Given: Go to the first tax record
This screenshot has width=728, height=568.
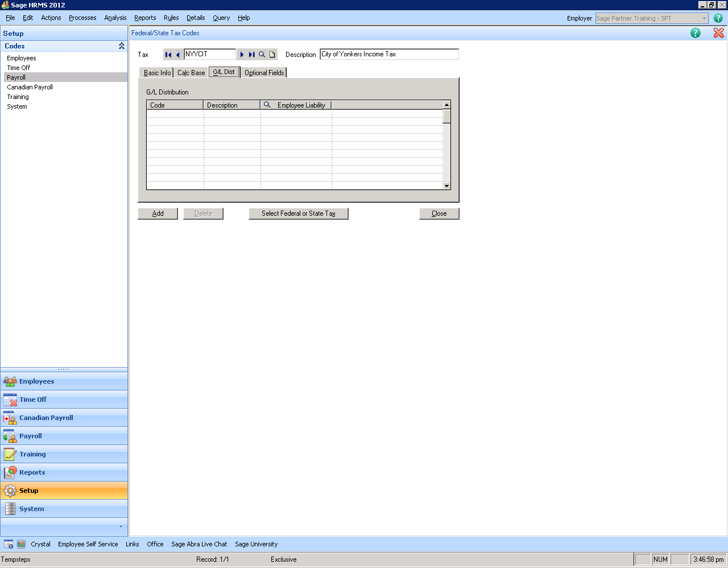Looking at the screenshot, I should click(x=168, y=55).
